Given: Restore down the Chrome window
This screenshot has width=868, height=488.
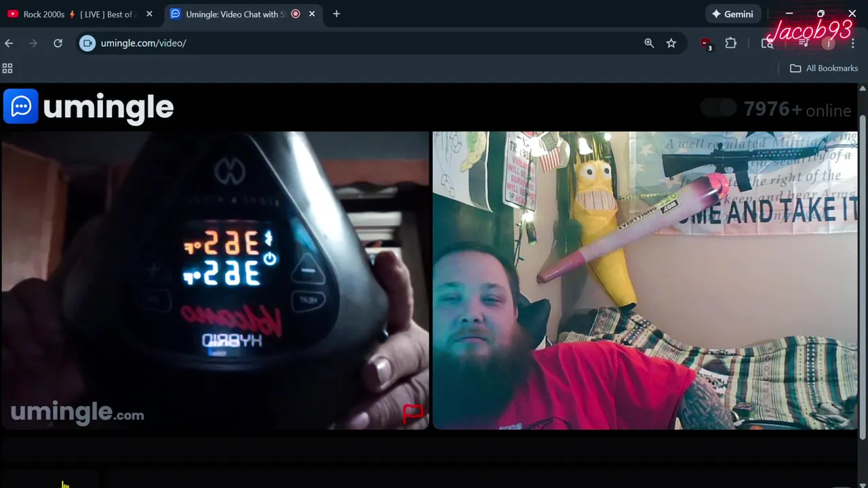Looking at the screenshot, I should [x=821, y=14].
